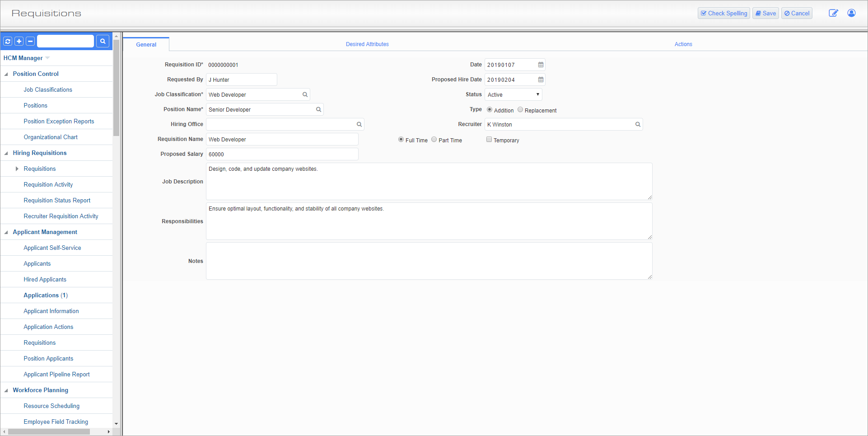868x436 pixels.
Task: Select the Replacement type radio button
Action: pos(520,110)
